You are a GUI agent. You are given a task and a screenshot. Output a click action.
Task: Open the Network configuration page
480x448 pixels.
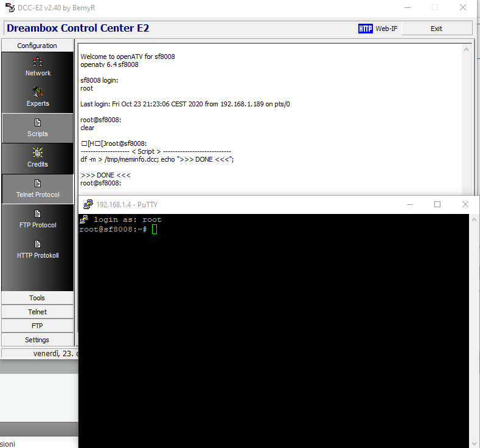(38, 67)
